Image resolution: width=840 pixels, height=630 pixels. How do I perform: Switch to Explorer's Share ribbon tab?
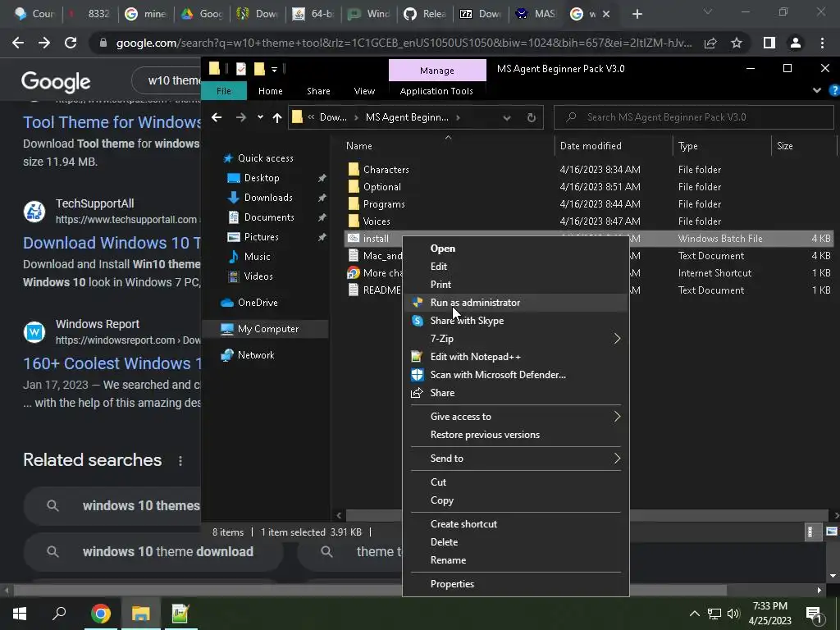(x=318, y=91)
